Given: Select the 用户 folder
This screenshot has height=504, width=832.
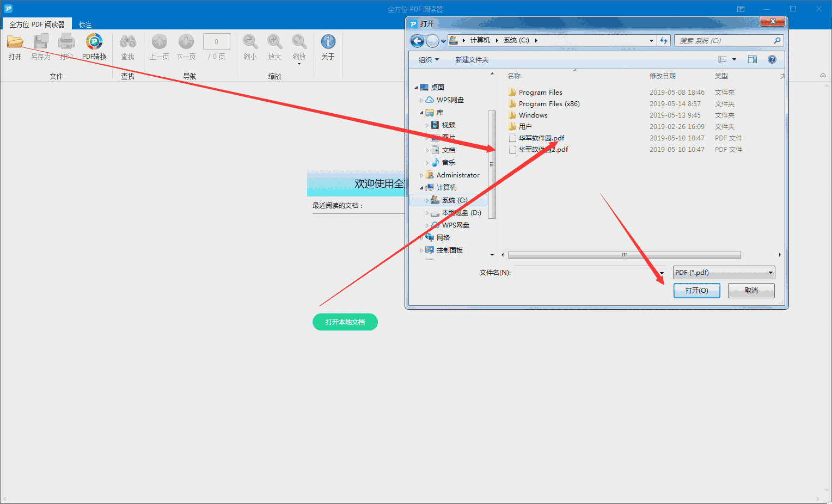Looking at the screenshot, I should tap(525, 127).
